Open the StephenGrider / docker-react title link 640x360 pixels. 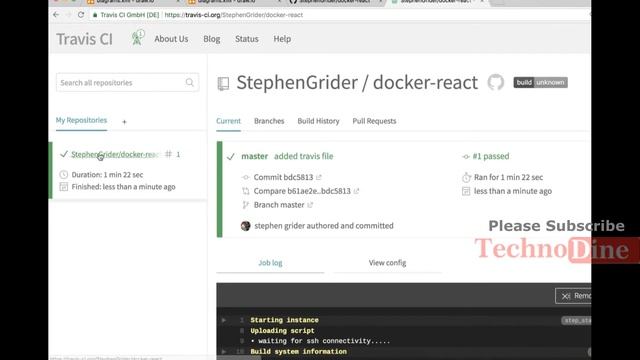(357, 82)
